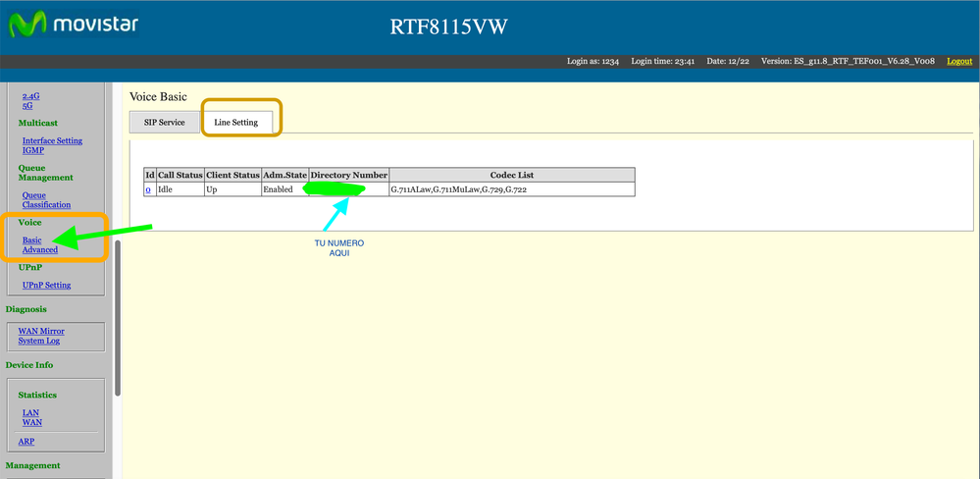Open the Queue link under Queue Management

click(34, 195)
